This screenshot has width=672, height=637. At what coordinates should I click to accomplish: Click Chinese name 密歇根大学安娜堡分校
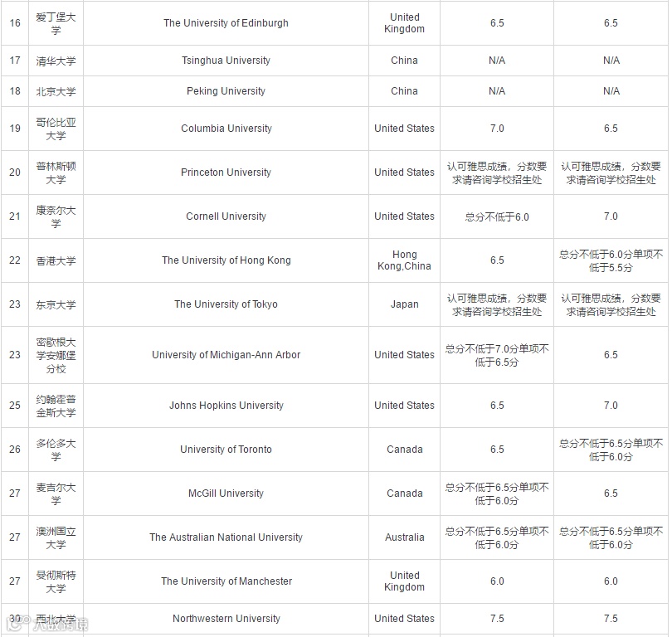point(56,355)
